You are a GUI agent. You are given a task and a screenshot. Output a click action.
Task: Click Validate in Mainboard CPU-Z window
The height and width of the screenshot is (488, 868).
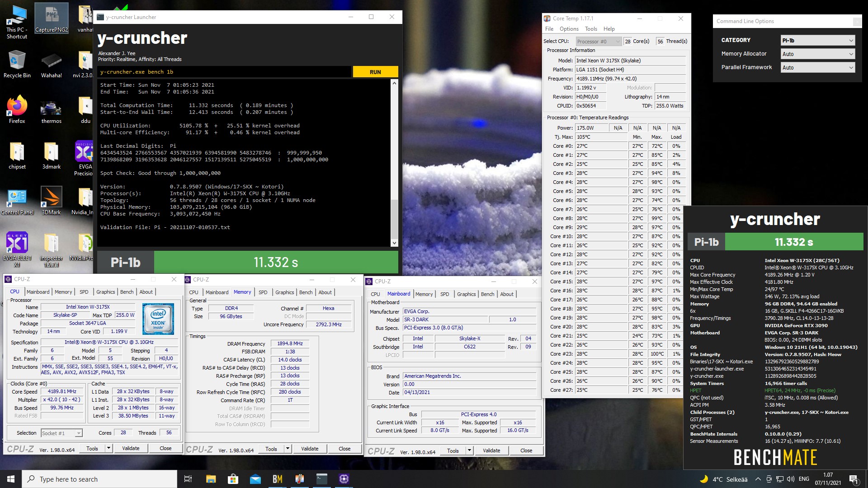pyautogui.click(x=491, y=450)
